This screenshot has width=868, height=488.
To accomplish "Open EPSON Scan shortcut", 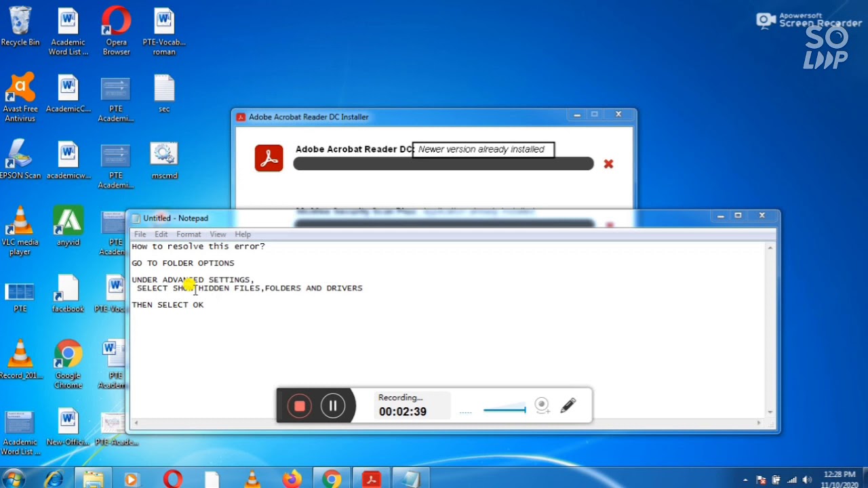I will click(x=20, y=160).
